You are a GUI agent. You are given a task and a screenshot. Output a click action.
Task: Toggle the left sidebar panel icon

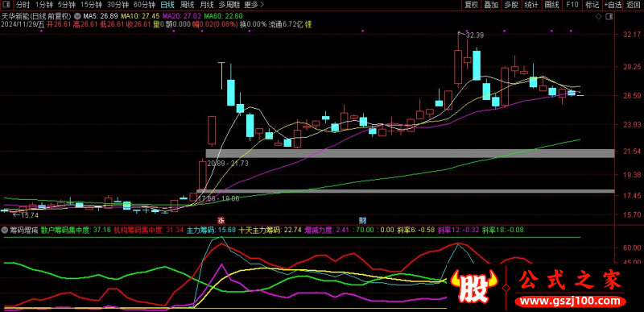pyautogui.click(x=6, y=6)
